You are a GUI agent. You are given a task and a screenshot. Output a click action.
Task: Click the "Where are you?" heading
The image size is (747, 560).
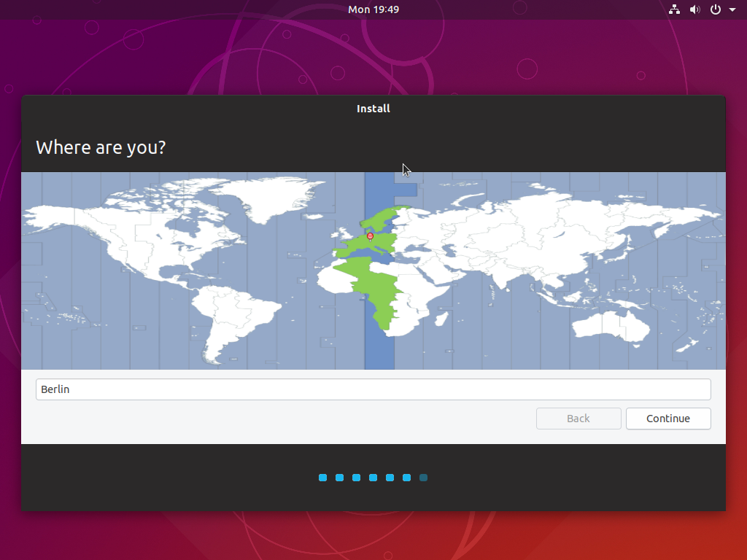tap(101, 147)
